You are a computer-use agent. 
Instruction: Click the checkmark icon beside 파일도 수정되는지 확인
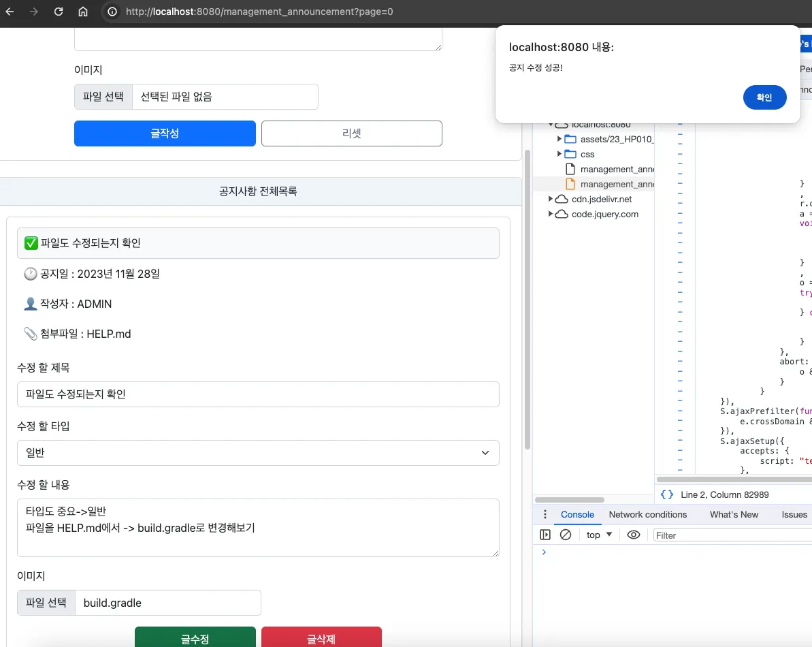[31, 243]
